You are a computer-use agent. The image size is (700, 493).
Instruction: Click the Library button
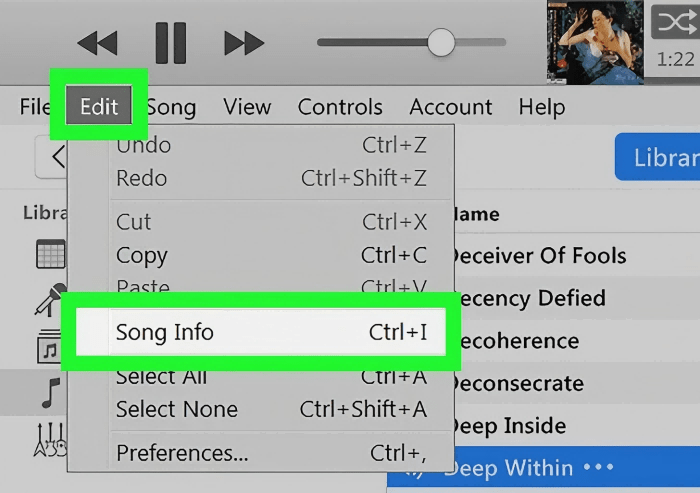coord(660,157)
